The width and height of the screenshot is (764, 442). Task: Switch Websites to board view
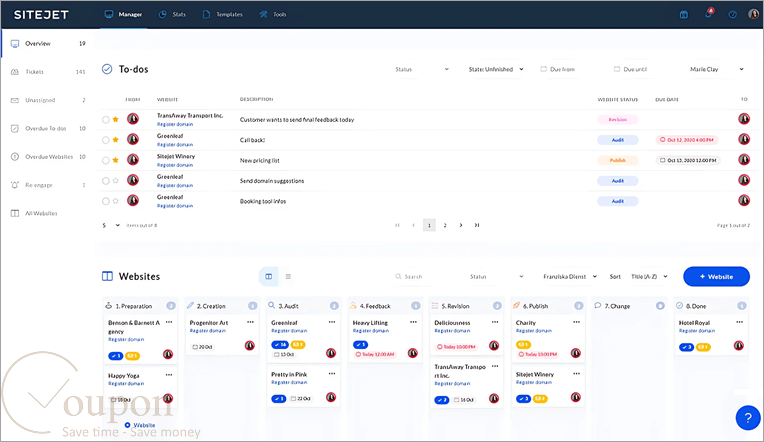point(268,276)
